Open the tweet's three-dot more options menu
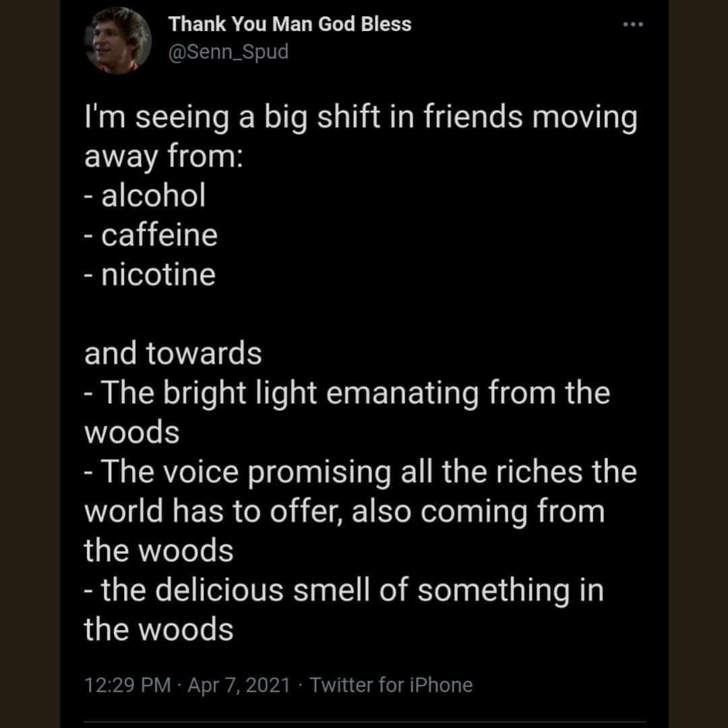The height and width of the screenshot is (728, 728). [x=633, y=25]
